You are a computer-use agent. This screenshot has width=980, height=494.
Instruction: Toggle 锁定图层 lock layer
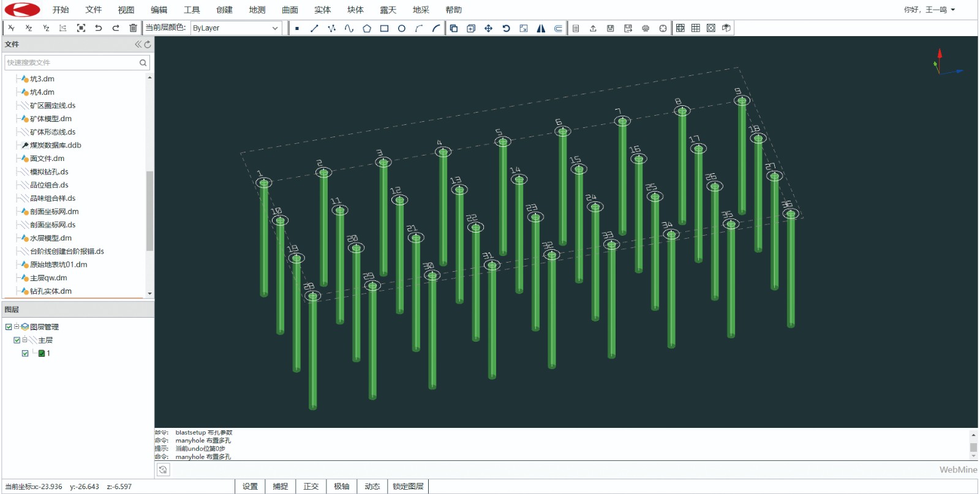point(408,487)
